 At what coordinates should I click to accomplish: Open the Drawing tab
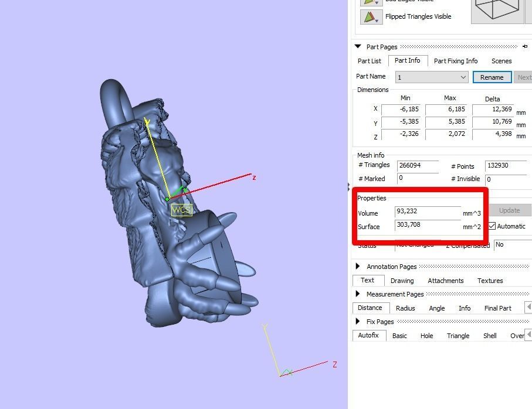(402, 281)
